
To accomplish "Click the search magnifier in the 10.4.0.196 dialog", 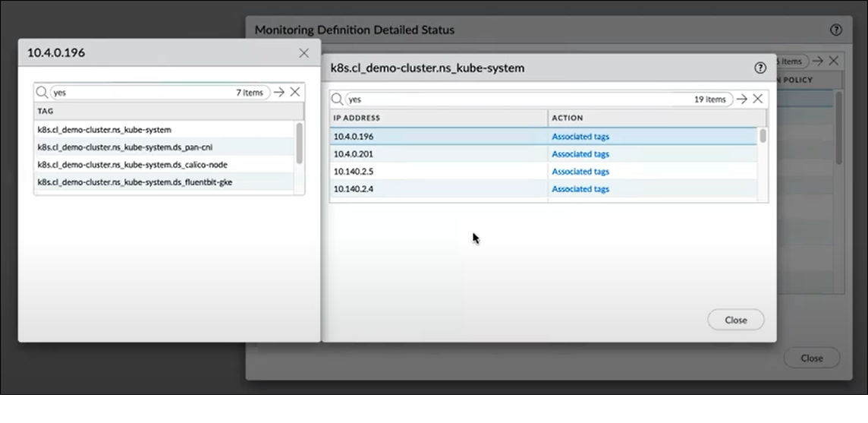I will (x=42, y=92).
